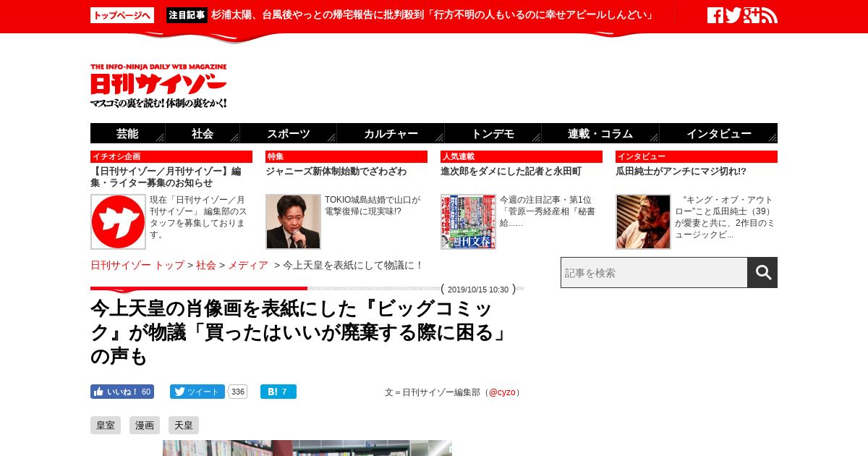Open the カルチャー menu
This screenshot has height=456, width=868.
click(391, 133)
